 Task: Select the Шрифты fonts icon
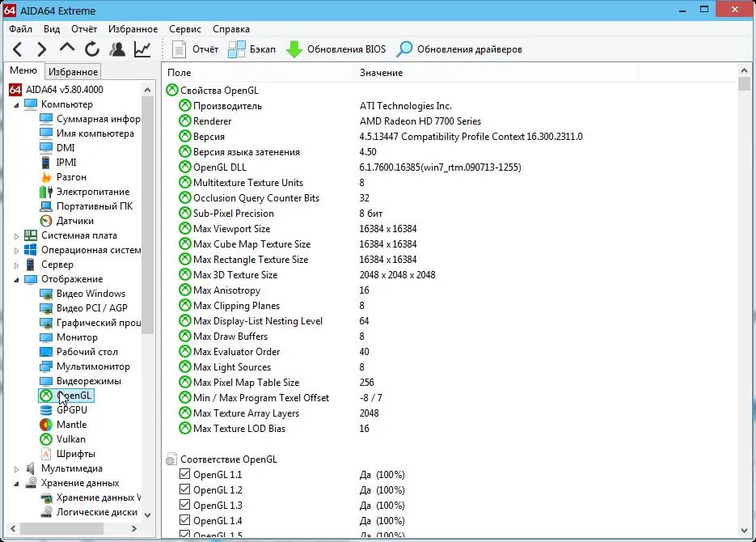click(46, 454)
